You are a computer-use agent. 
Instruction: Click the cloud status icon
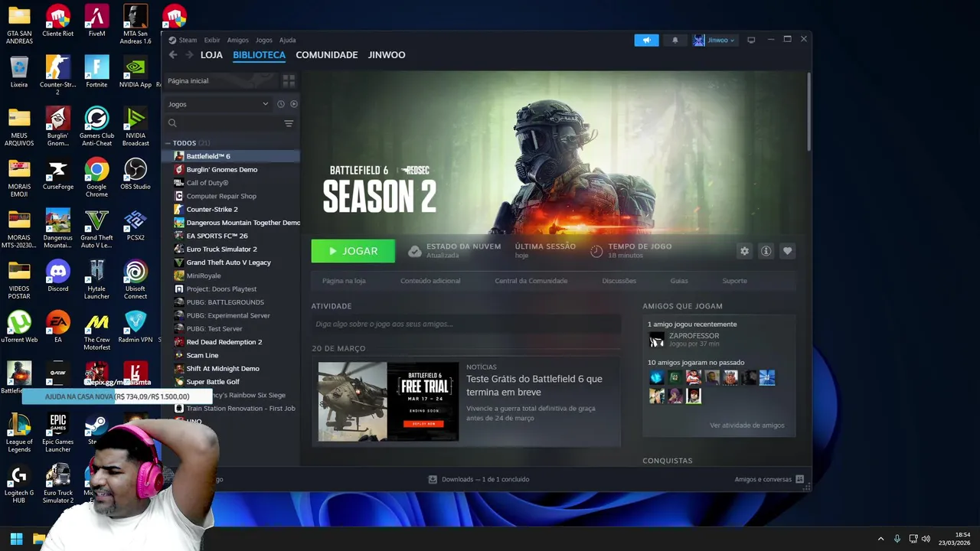pyautogui.click(x=414, y=251)
